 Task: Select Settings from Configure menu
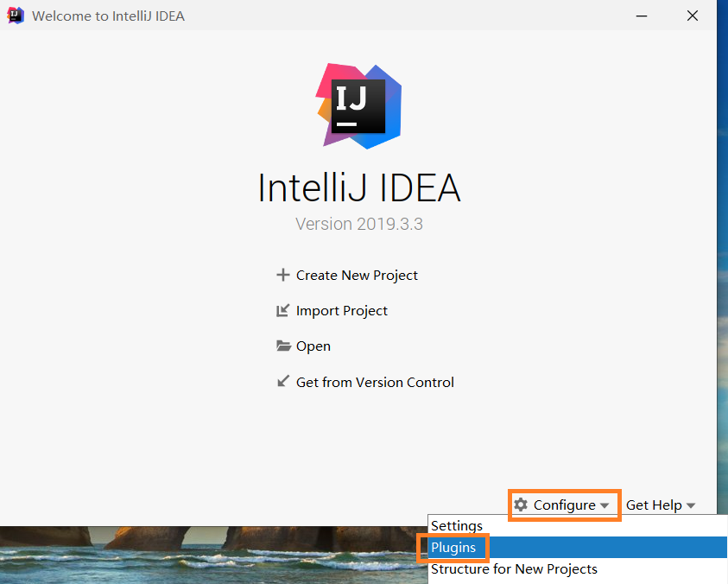pos(578,526)
